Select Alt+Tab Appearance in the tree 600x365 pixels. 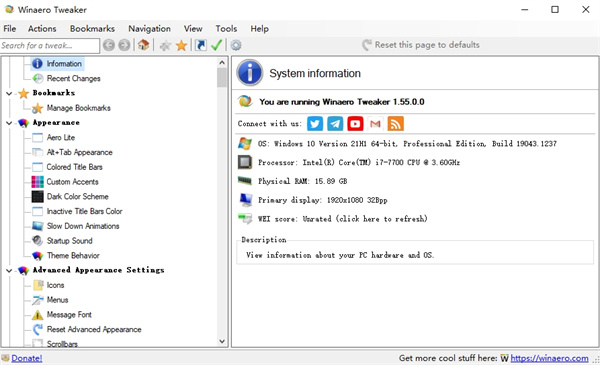tap(80, 152)
